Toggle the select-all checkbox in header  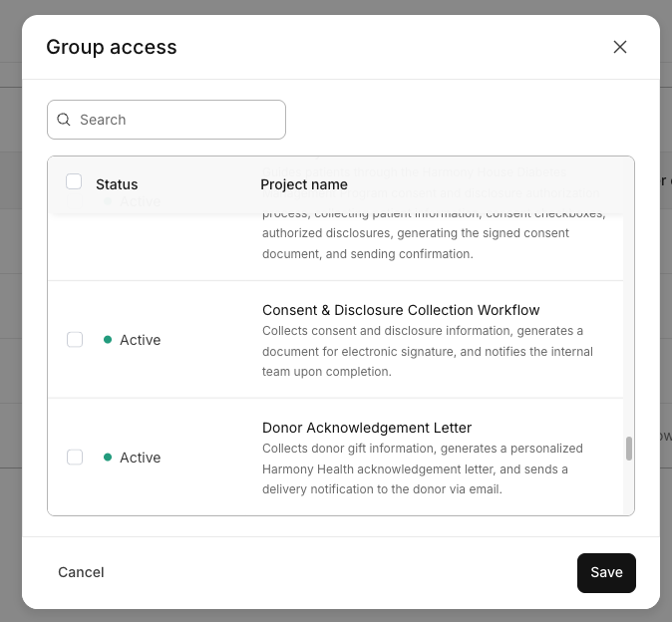point(74,181)
